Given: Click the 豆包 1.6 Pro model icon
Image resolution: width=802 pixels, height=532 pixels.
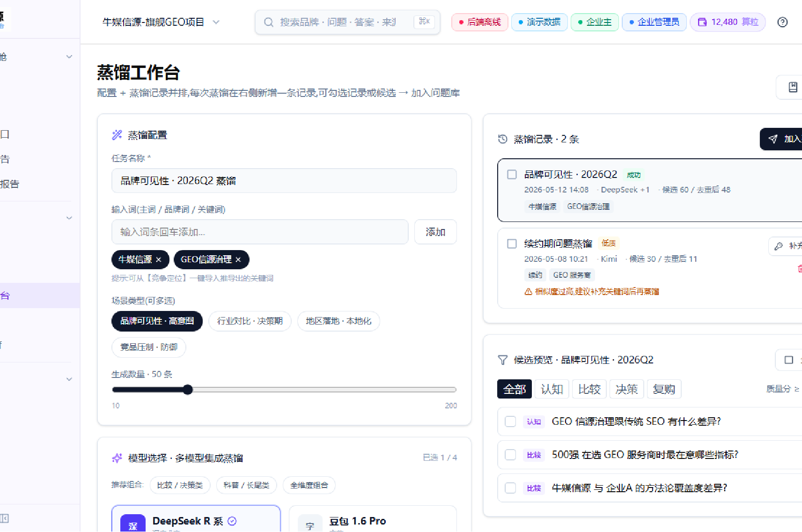Looking at the screenshot, I should click(310, 524).
